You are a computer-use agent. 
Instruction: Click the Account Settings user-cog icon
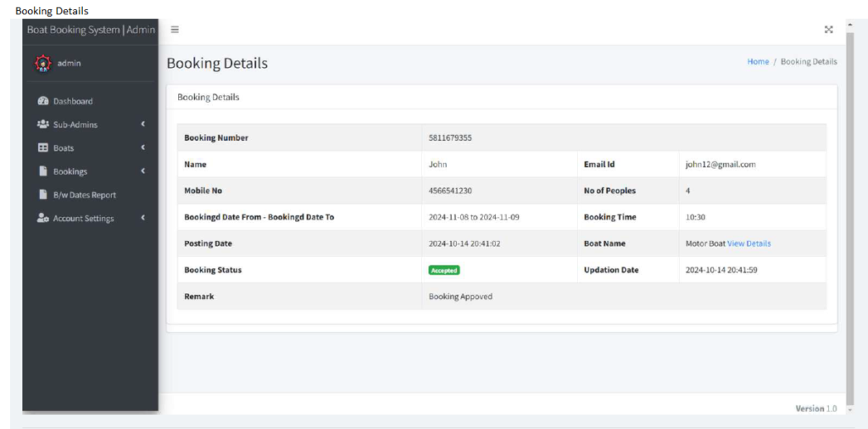point(43,218)
